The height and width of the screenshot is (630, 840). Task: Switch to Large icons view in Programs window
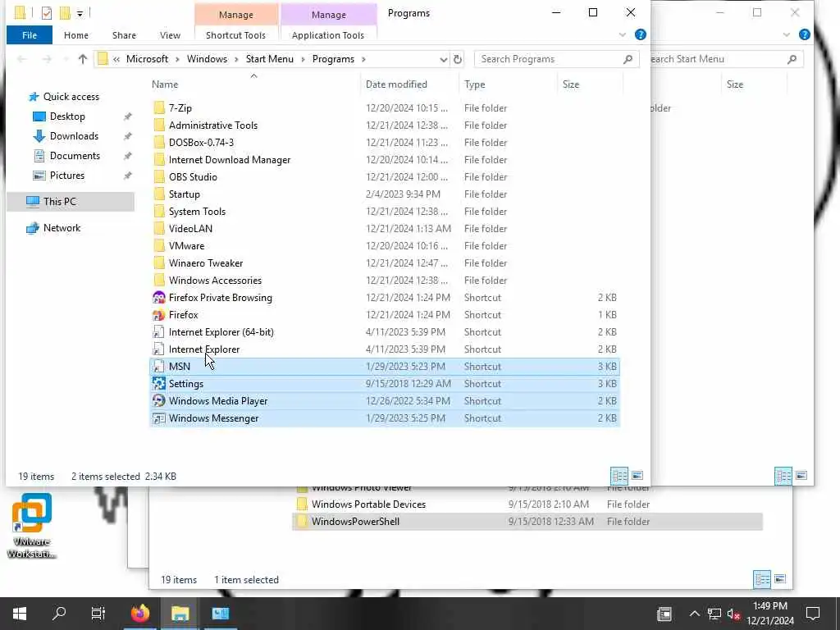click(637, 476)
